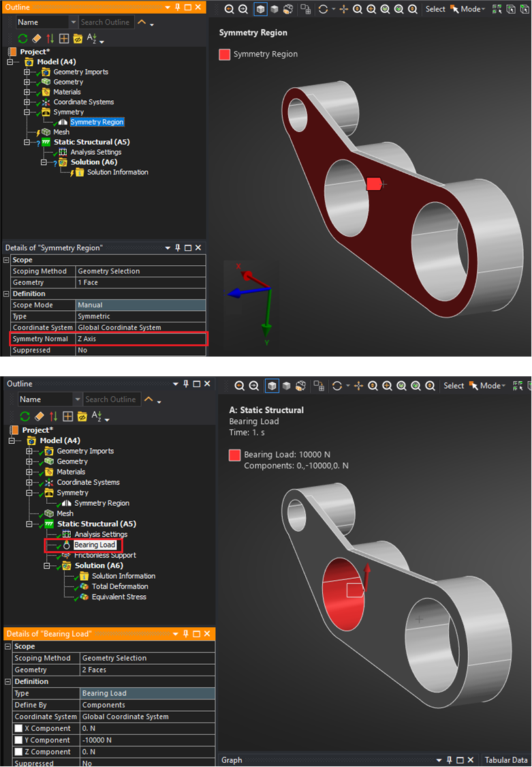Screen dimensions: 532x767
Task: Open Name filter dropdown in Bearing Load window's Outline
Action: click(78, 400)
